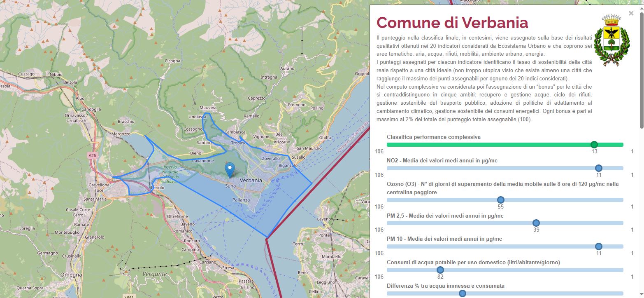The height and width of the screenshot is (298, 644).
Task: Click the 'Zoverallo' label on the map
Action: 271,158
